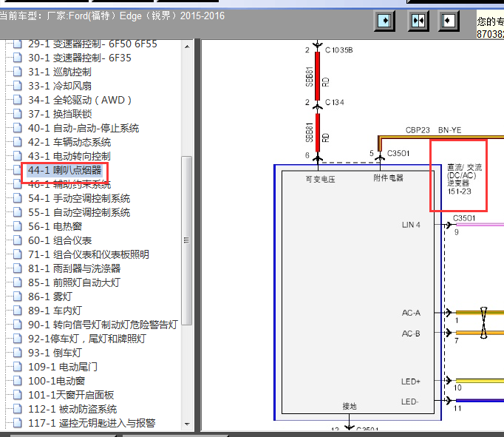Click page icon beside 89-1 车内灯
504x437 pixels.
click(x=17, y=311)
